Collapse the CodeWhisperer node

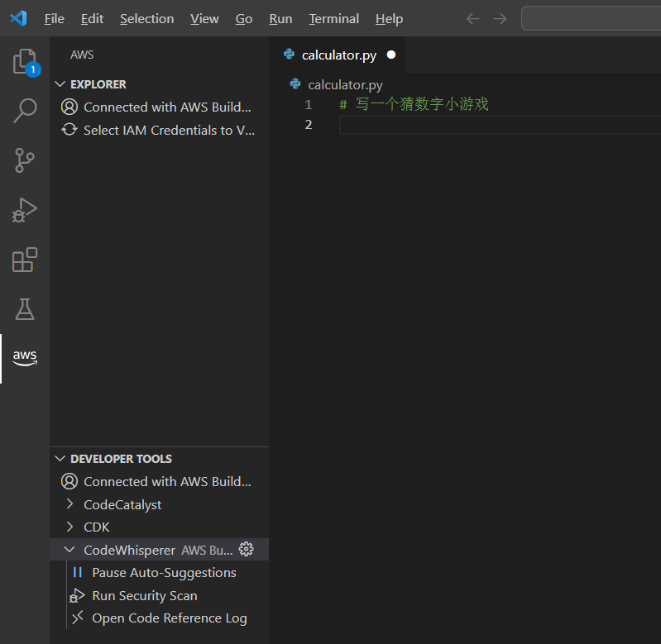pyautogui.click(x=69, y=550)
